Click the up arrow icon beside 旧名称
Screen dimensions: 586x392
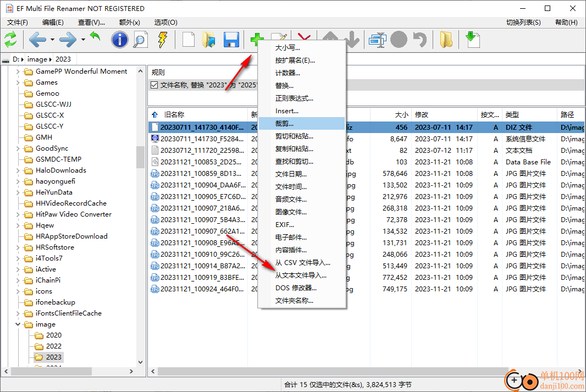coord(154,115)
